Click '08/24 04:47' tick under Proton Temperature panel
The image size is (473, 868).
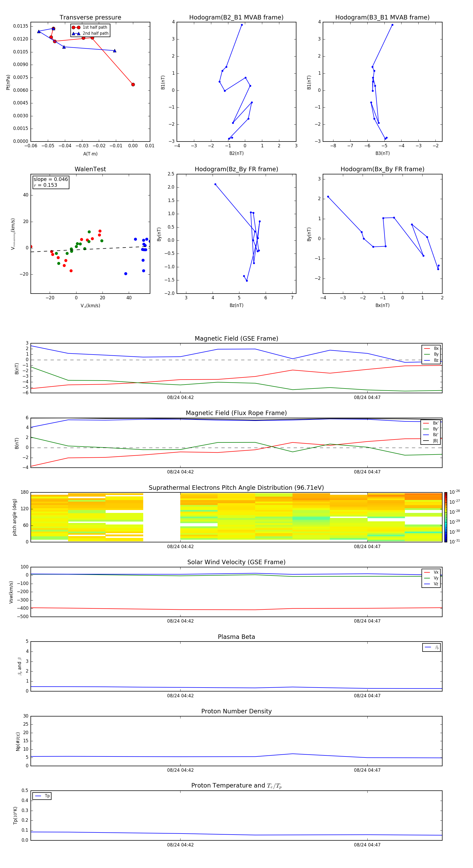coord(367,845)
